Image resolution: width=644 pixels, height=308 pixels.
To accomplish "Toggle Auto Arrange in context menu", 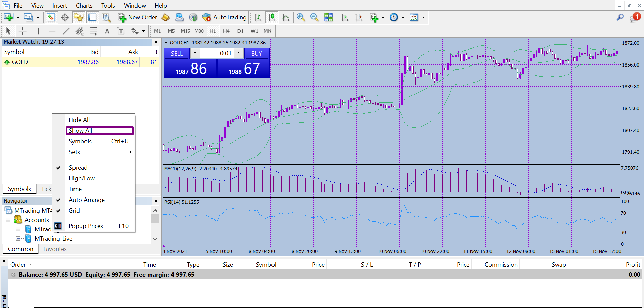I will click(x=87, y=200).
